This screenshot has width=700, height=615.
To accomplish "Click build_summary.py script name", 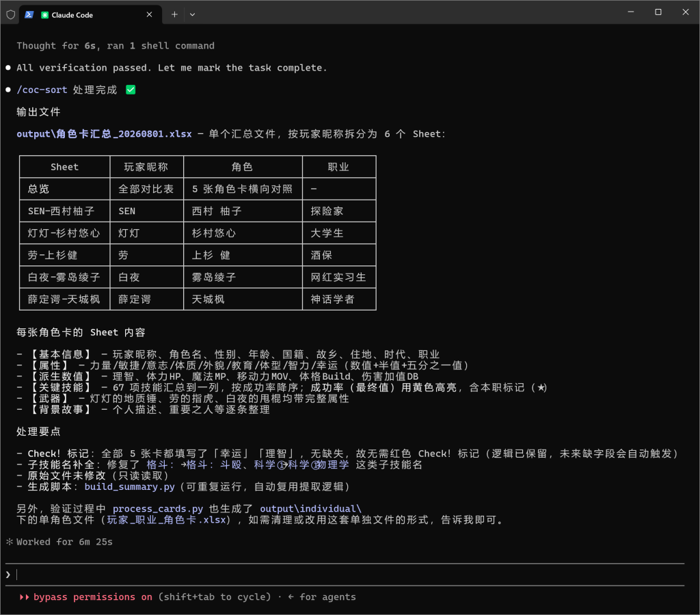I will pyautogui.click(x=129, y=487).
